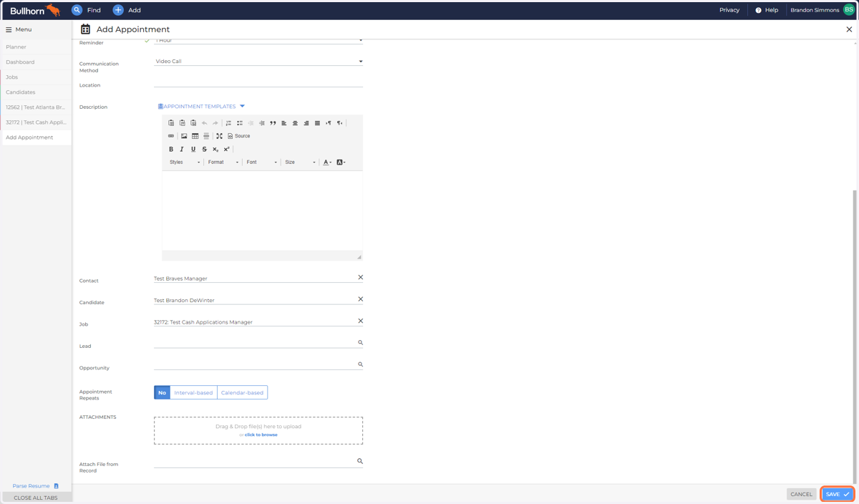Image resolution: width=859 pixels, height=504 pixels.
Task: Clear the Contact field value
Action: [x=360, y=277]
